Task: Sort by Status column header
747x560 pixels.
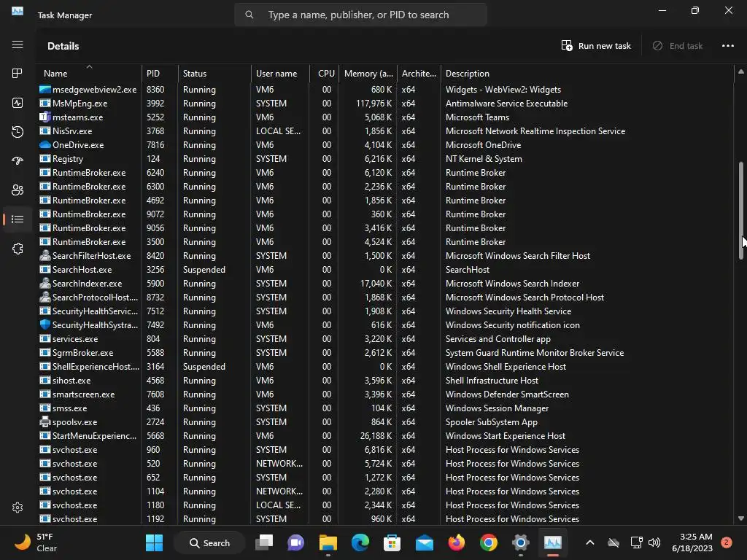Action: pos(214,74)
